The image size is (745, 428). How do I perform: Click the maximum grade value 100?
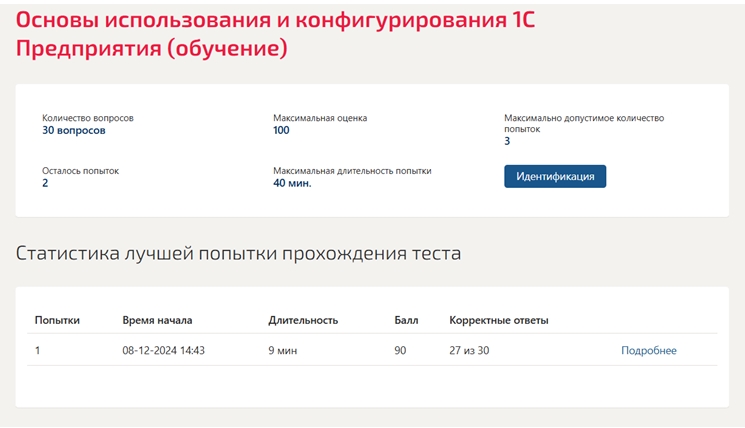[281, 130]
